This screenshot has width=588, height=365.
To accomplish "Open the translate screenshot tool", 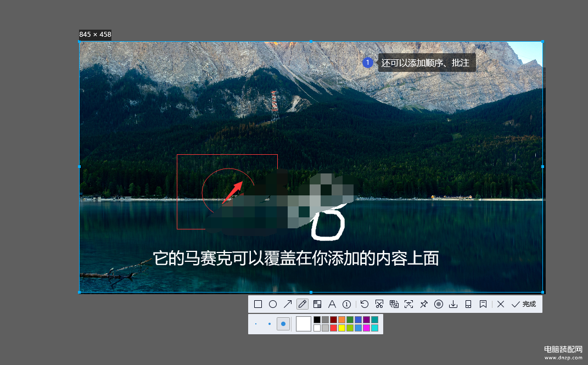I will (x=394, y=304).
